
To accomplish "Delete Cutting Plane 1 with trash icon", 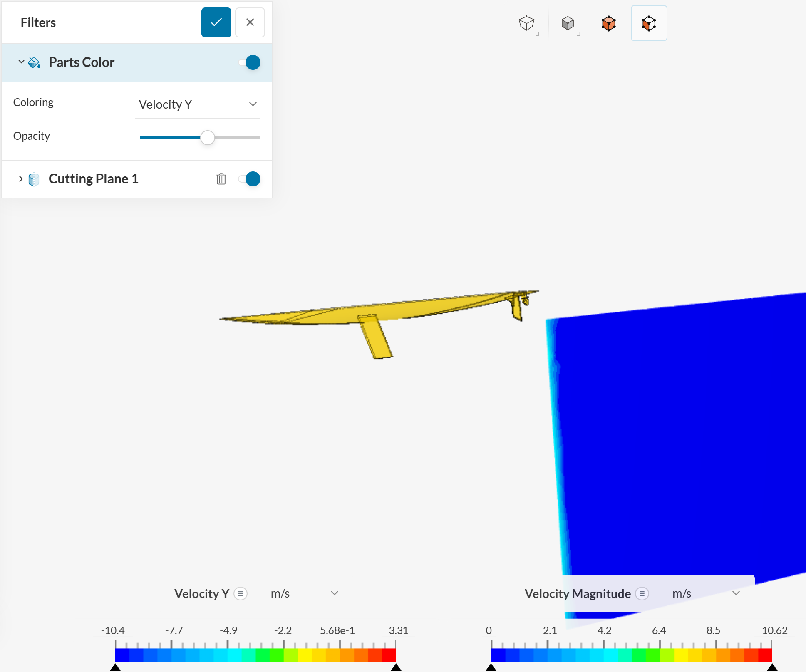I will tap(221, 179).
